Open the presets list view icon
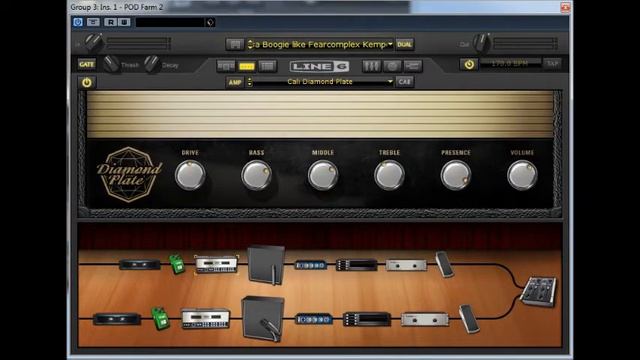 [267, 66]
